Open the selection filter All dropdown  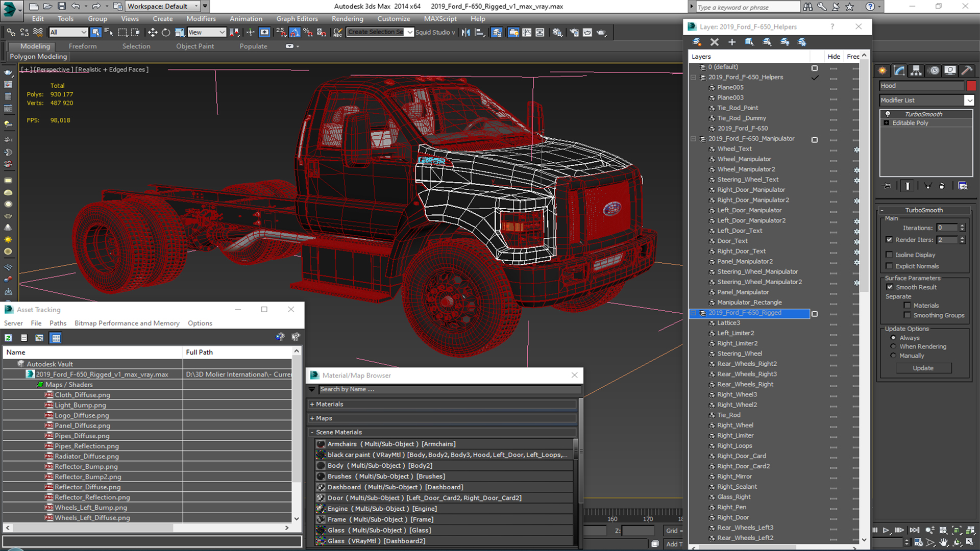pos(68,32)
